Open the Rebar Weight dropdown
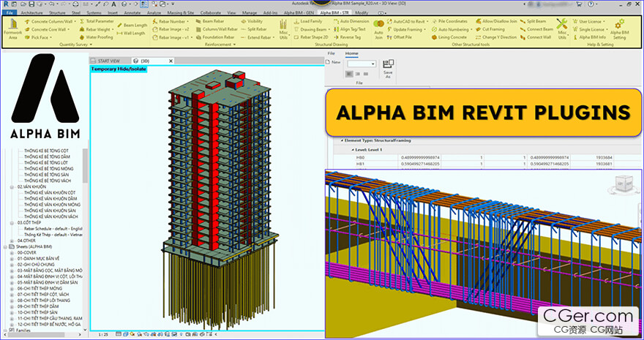Viewport: 644px width, 340px height. coord(97,29)
